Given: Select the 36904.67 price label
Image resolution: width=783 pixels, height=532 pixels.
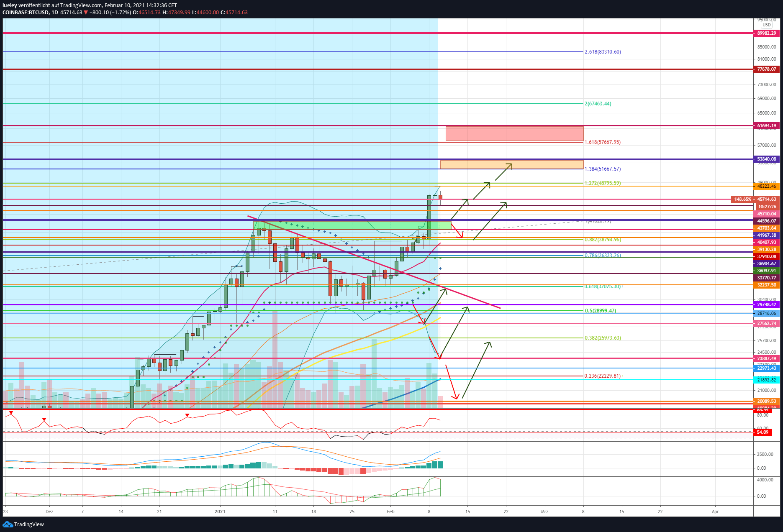Looking at the screenshot, I should [x=767, y=263].
